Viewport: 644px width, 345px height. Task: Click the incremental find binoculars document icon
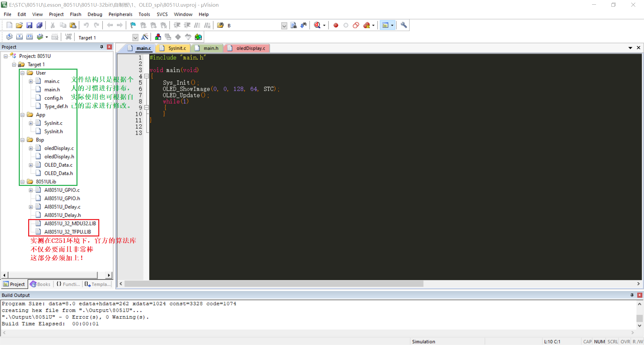(x=293, y=25)
